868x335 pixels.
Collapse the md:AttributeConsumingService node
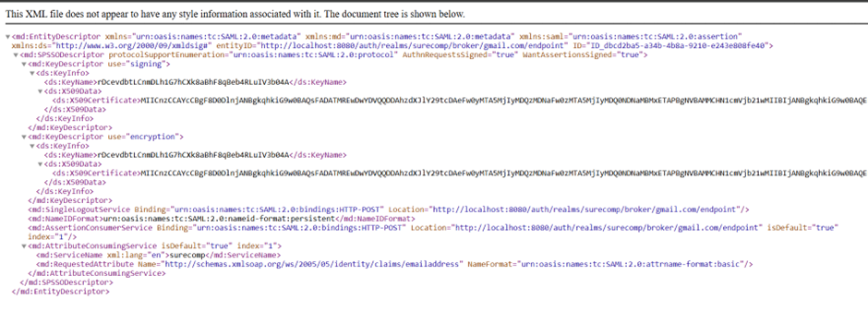[24, 245]
